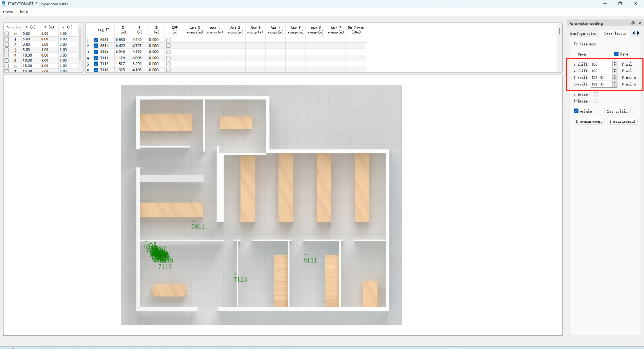Click the X measurement button
Image resolution: width=644 pixels, height=349 pixels.
pyautogui.click(x=588, y=121)
